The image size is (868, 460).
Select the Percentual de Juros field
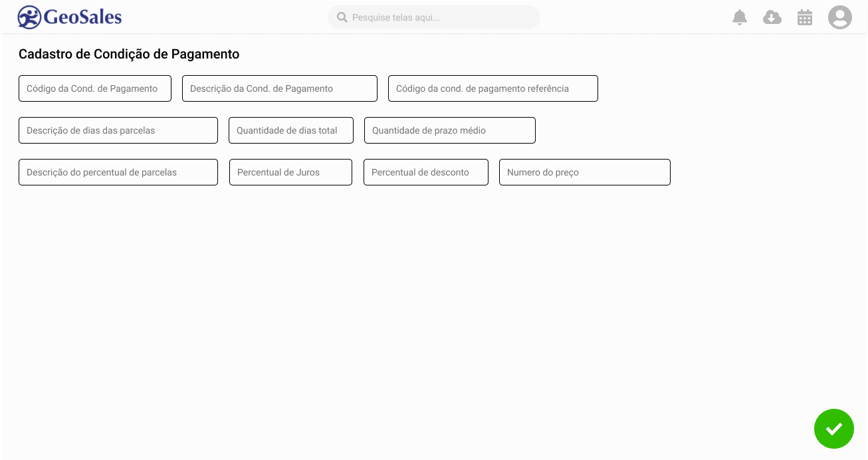pyautogui.click(x=290, y=172)
